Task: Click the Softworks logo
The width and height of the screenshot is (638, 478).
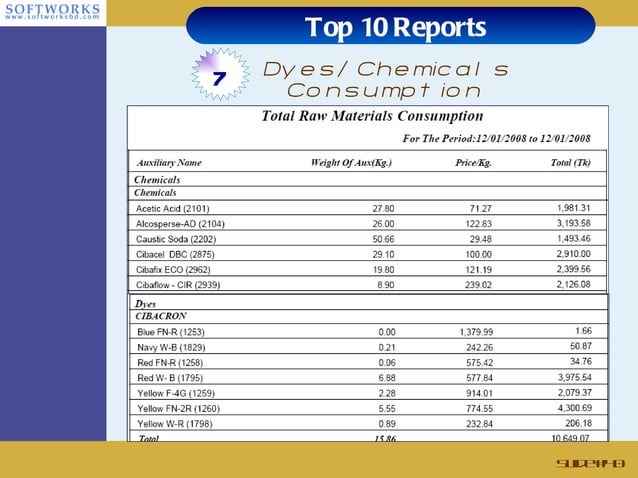Action: 53,11
